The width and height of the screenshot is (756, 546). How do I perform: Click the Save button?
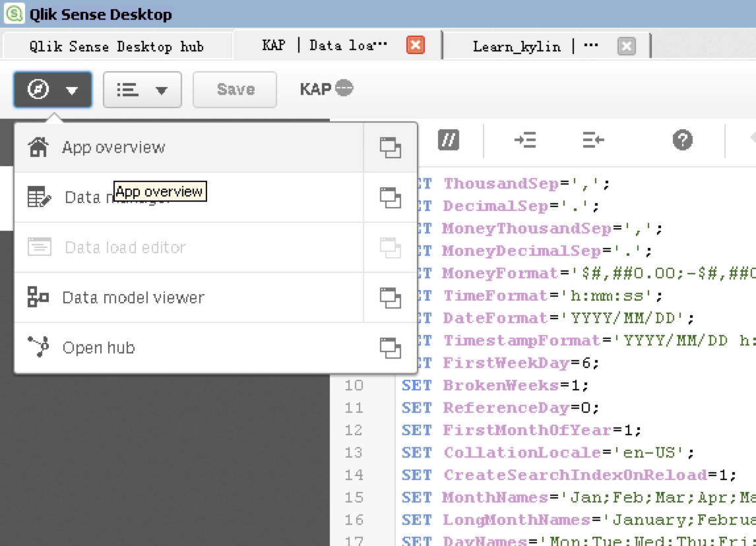pos(235,90)
